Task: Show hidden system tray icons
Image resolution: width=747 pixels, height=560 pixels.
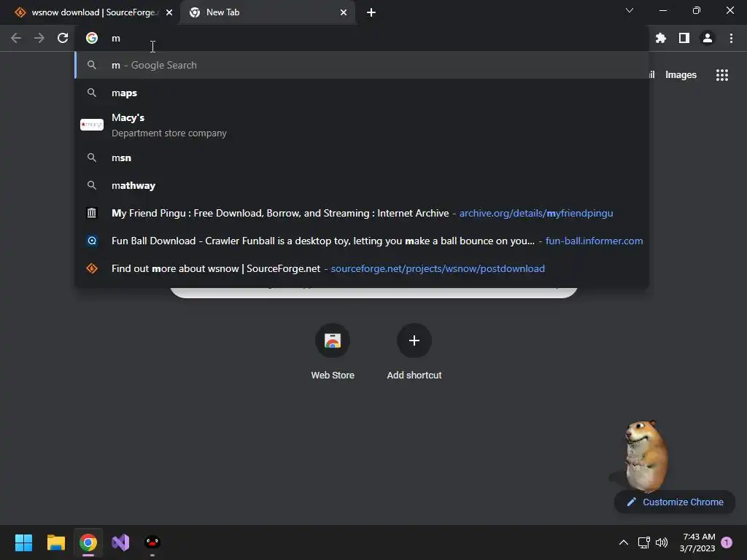Action: 623,542
